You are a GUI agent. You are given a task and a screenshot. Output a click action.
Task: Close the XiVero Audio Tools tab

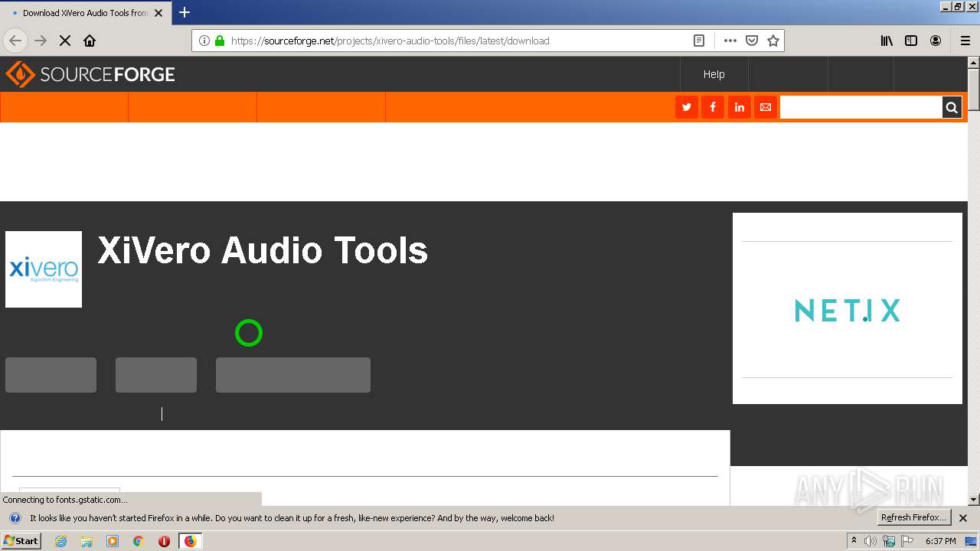pos(158,13)
